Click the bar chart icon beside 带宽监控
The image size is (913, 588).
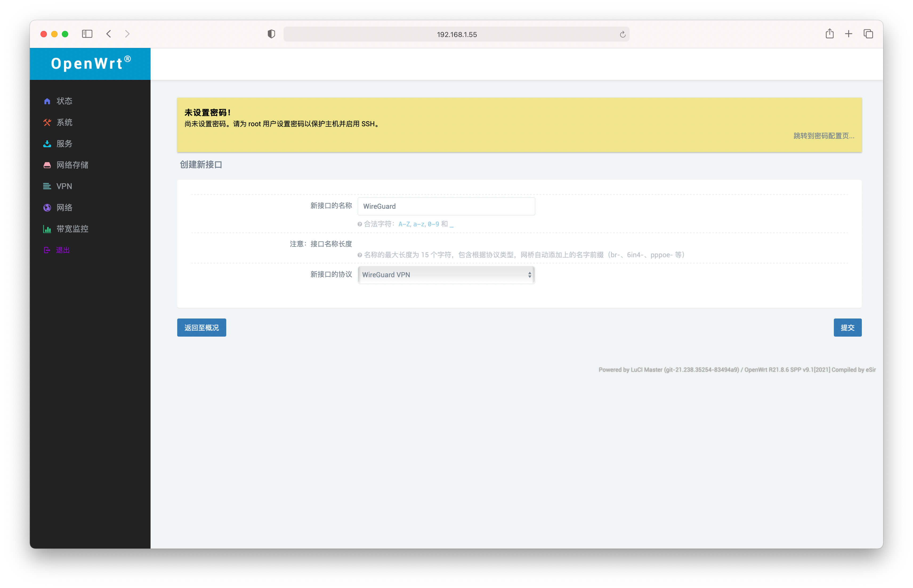(47, 229)
